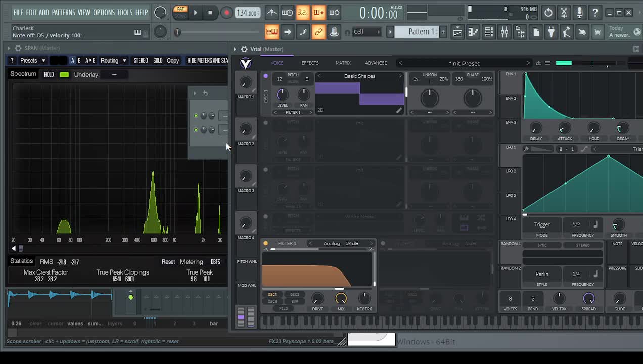
Task: Select SPAN state A
Action: coord(73,60)
